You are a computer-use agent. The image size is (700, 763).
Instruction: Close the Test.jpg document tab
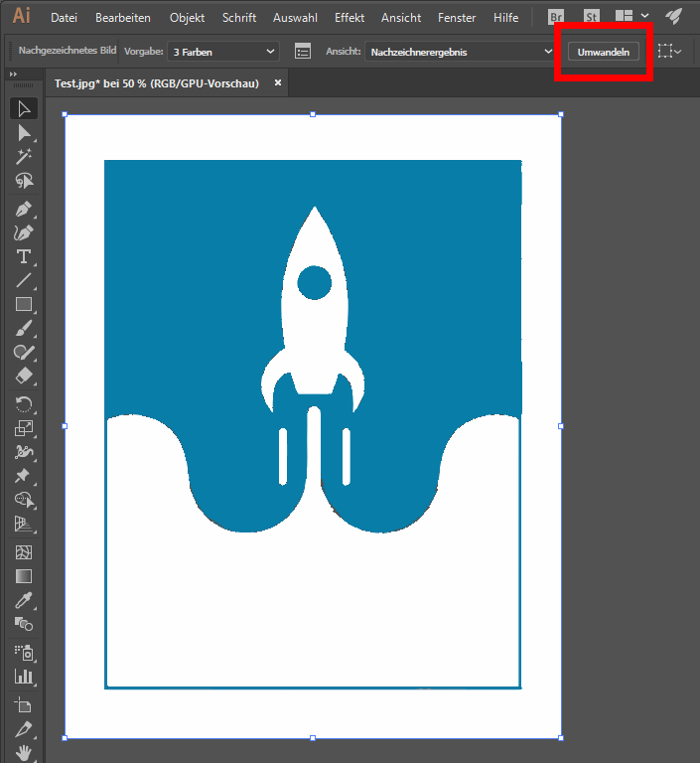[278, 83]
